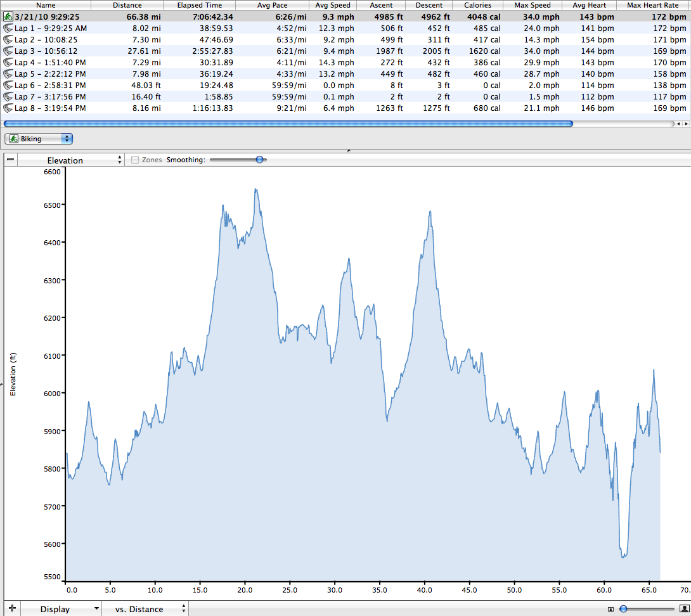Select the Lap 5 – 2:22:12 PM row
Screen dimensions: 691x616
(x=51, y=74)
